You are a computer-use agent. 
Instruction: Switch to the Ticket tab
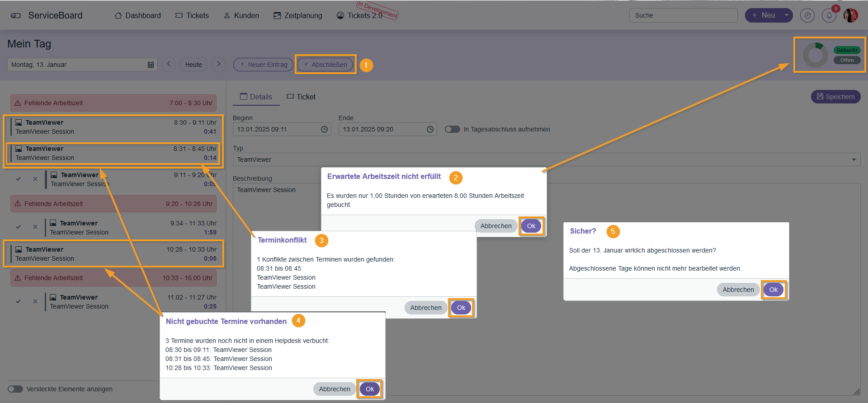click(301, 97)
